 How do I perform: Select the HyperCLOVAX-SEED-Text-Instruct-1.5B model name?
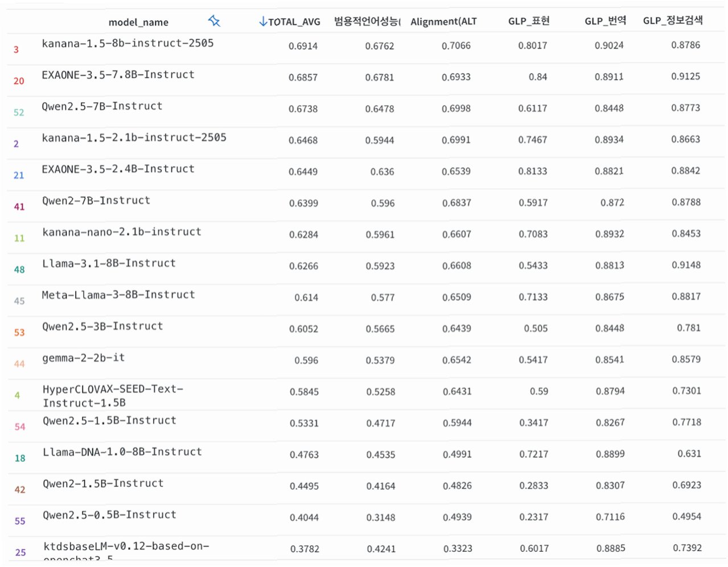pyautogui.click(x=113, y=396)
